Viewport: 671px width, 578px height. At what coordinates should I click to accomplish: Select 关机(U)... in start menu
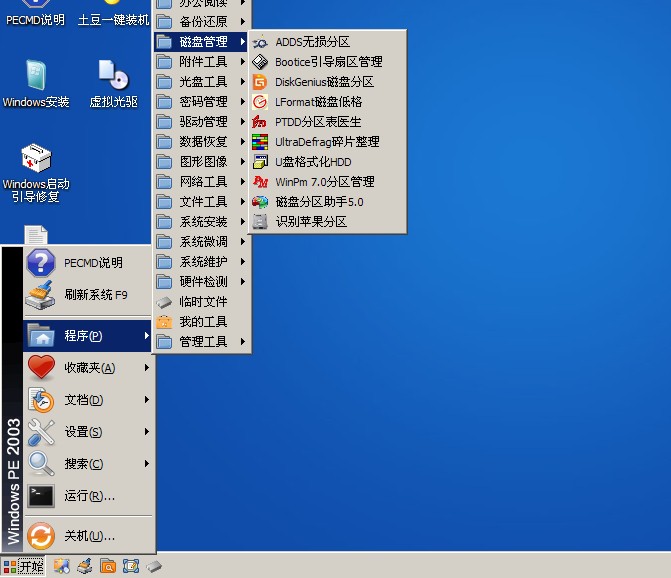tap(88, 536)
